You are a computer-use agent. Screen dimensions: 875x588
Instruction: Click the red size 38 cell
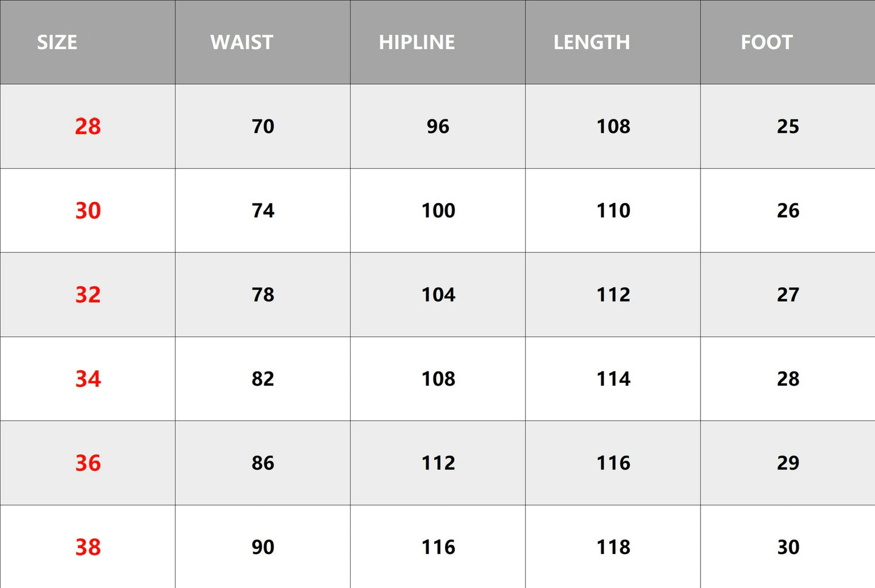[x=88, y=547]
